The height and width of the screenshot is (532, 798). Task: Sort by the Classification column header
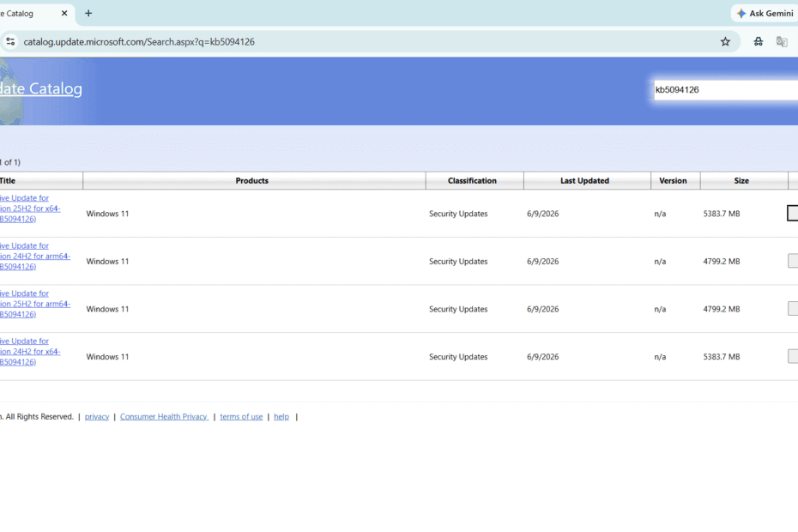[472, 181]
